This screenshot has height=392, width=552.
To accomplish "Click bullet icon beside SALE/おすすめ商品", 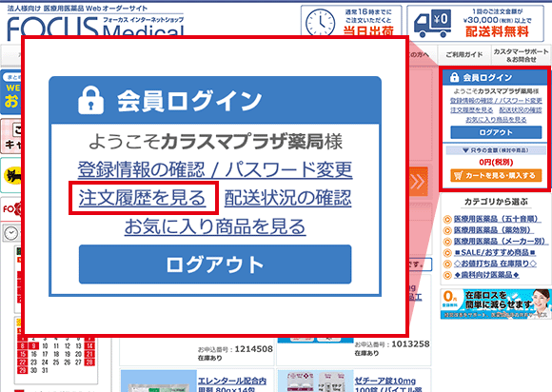I will pyautogui.click(x=447, y=253).
